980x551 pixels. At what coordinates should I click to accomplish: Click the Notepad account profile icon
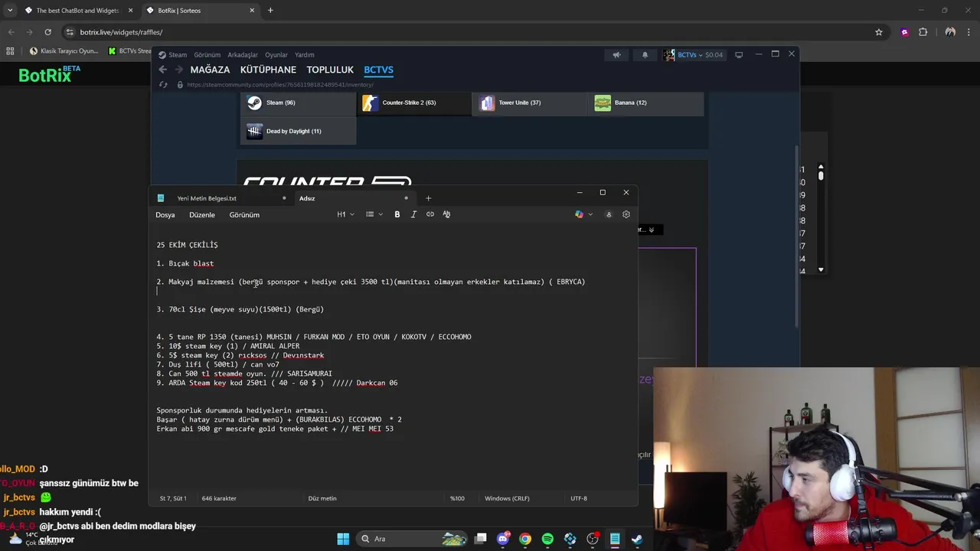(609, 214)
